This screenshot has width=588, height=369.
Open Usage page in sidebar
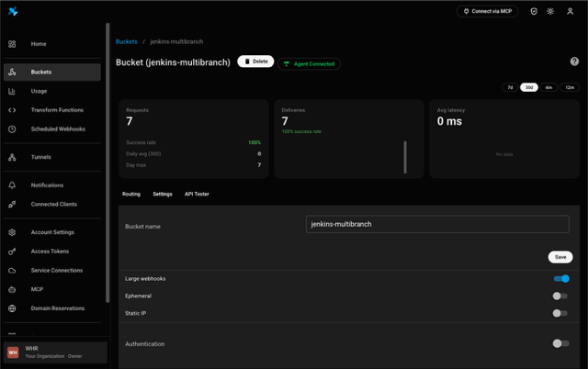coord(52,91)
